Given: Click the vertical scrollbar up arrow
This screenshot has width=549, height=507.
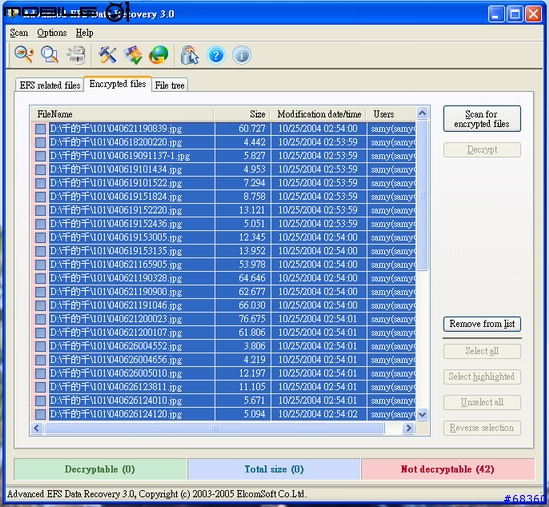Looking at the screenshot, I should point(422,113).
